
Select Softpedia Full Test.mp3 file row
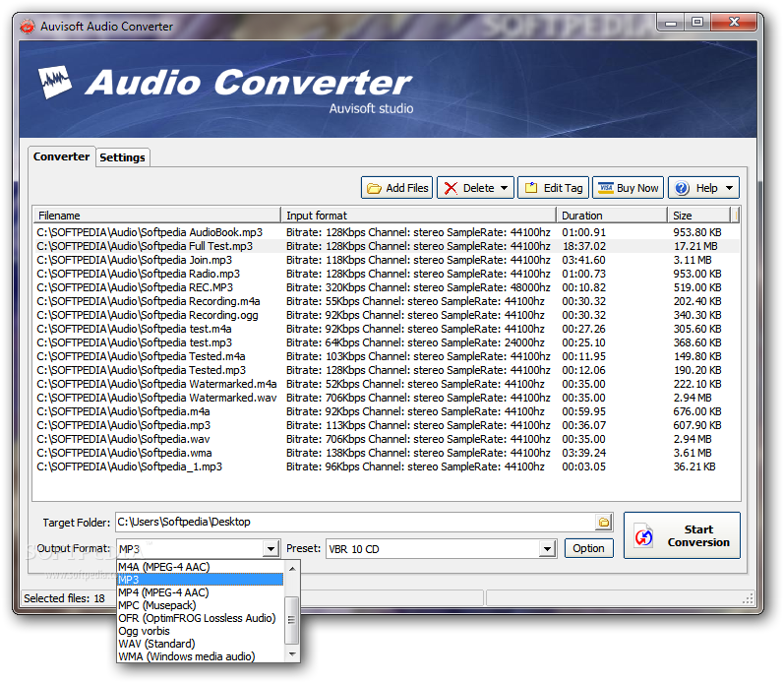pos(386,246)
